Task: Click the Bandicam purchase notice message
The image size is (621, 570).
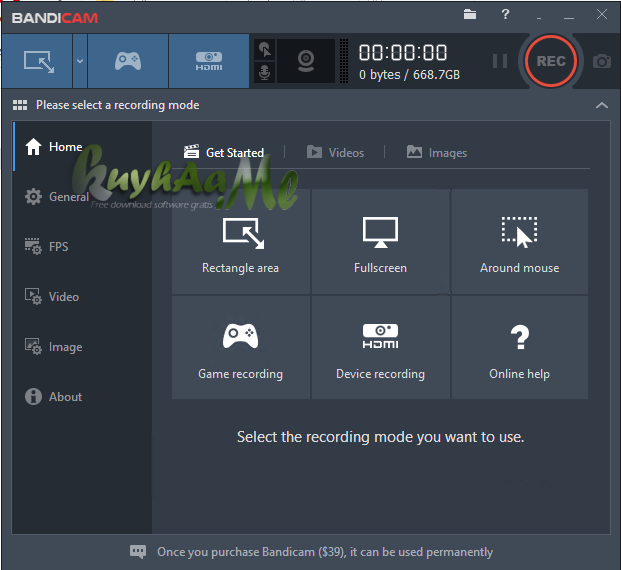Action: (x=325, y=552)
